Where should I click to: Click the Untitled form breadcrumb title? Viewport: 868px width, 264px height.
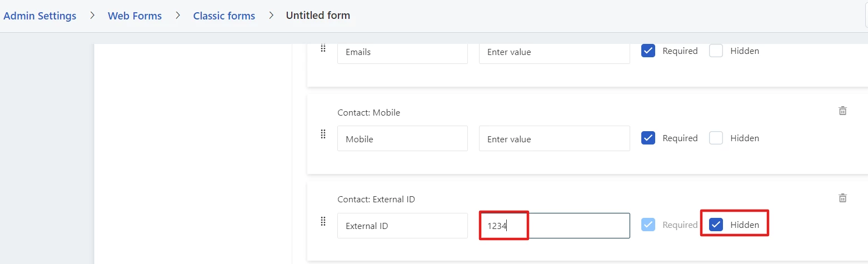318,16
